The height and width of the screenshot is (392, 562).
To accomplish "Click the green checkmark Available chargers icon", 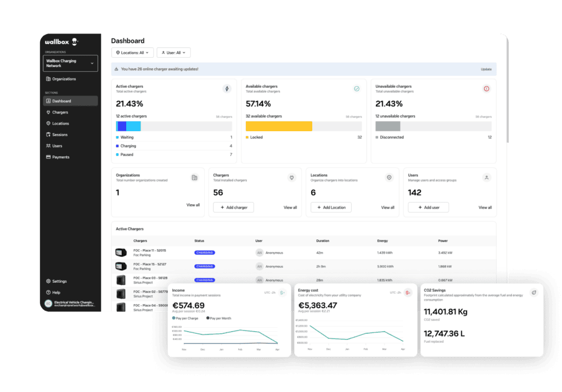I will tap(356, 88).
